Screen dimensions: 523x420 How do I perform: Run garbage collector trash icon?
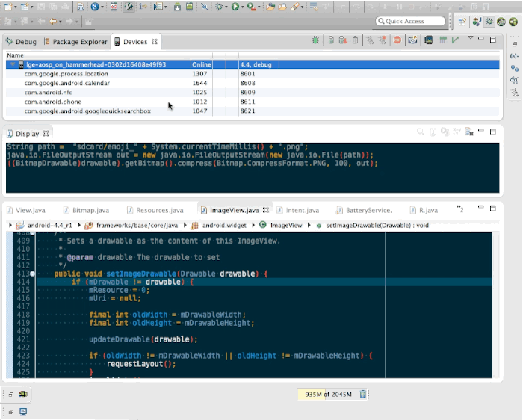click(363, 395)
